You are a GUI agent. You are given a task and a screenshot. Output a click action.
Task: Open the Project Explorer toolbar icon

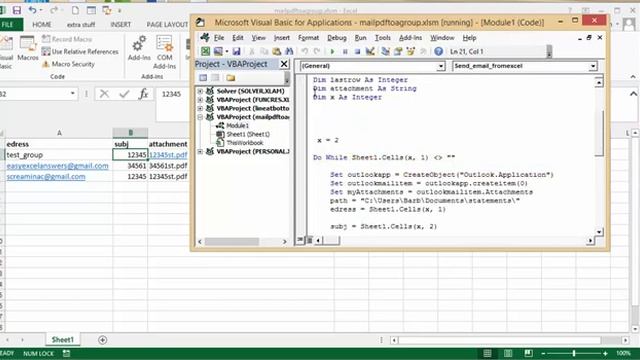pos(385,51)
